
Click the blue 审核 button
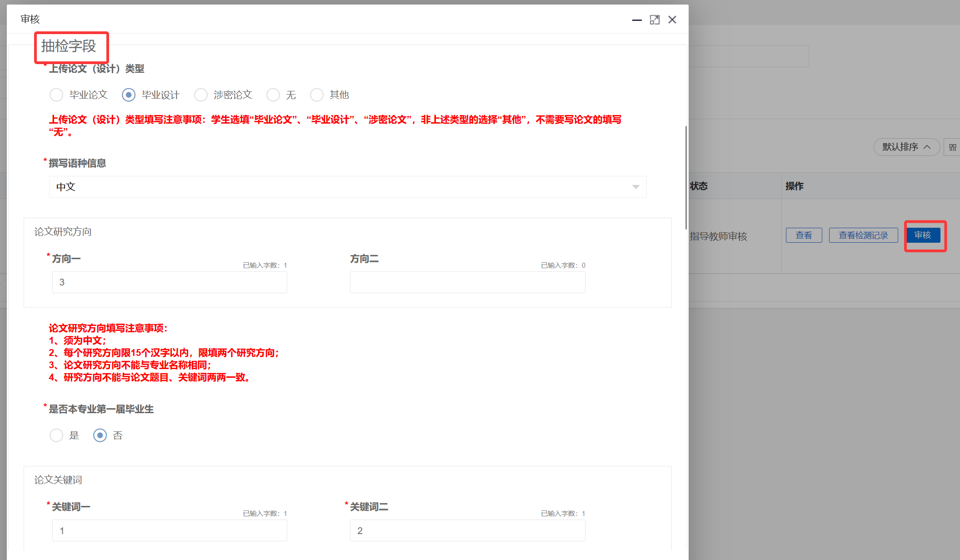click(923, 235)
